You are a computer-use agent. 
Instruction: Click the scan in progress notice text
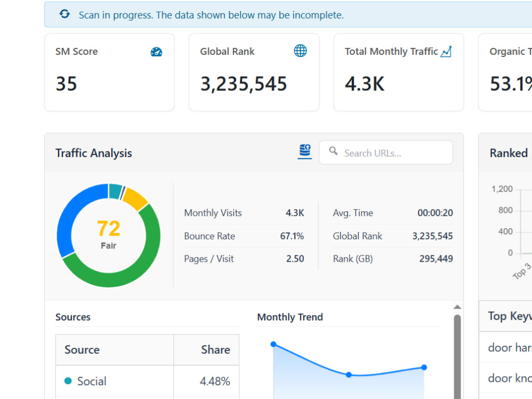click(211, 15)
